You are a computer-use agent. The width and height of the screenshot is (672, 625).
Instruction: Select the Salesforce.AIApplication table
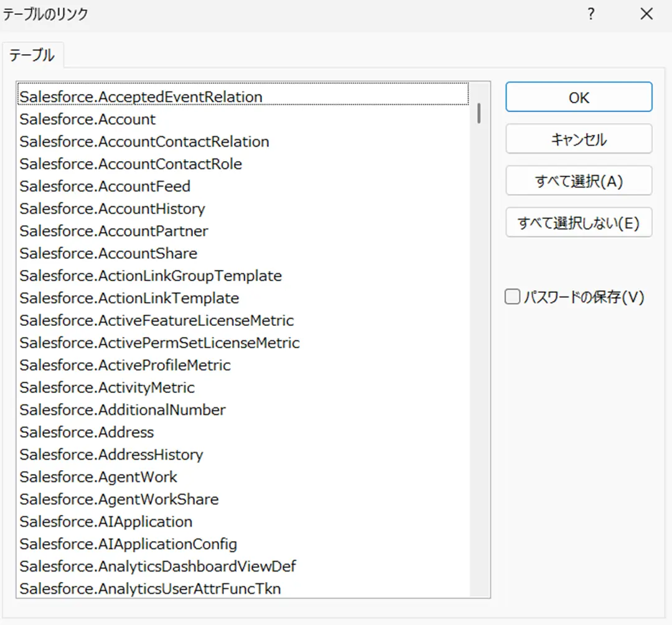pos(106,522)
